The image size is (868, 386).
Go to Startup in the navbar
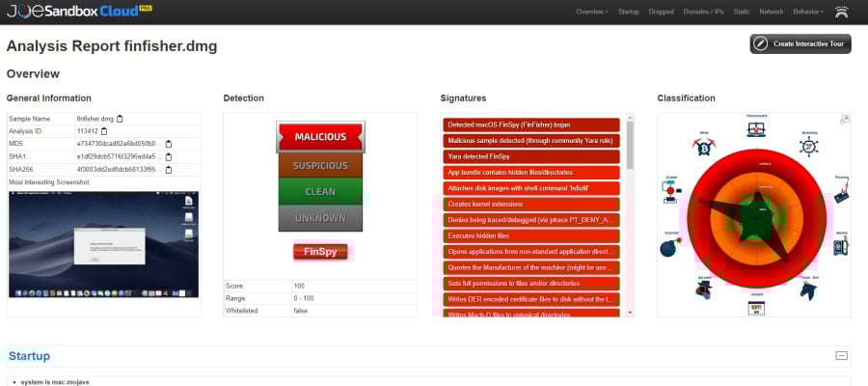628,12
